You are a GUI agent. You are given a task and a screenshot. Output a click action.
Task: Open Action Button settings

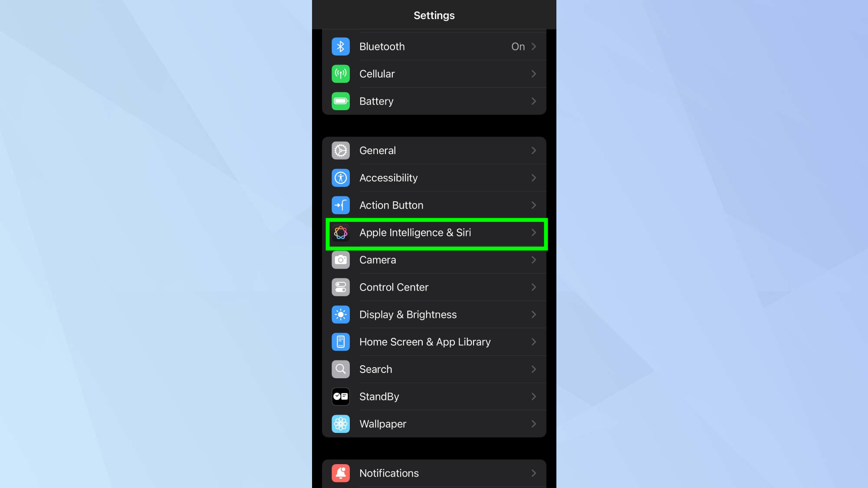coord(434,205)
